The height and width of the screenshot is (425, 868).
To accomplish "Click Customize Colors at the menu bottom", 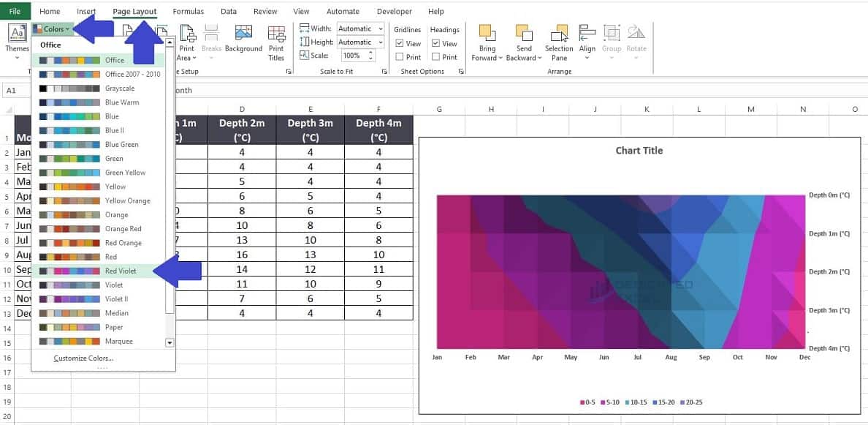I will [x=83, y=358].
